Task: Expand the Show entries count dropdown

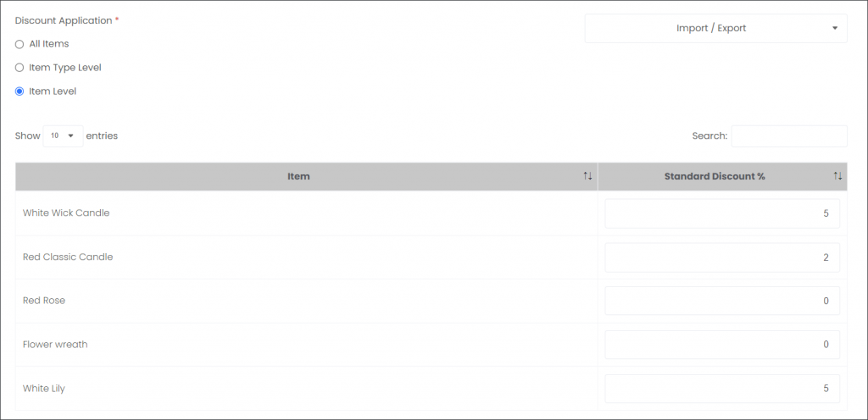Action: (63, 136)
